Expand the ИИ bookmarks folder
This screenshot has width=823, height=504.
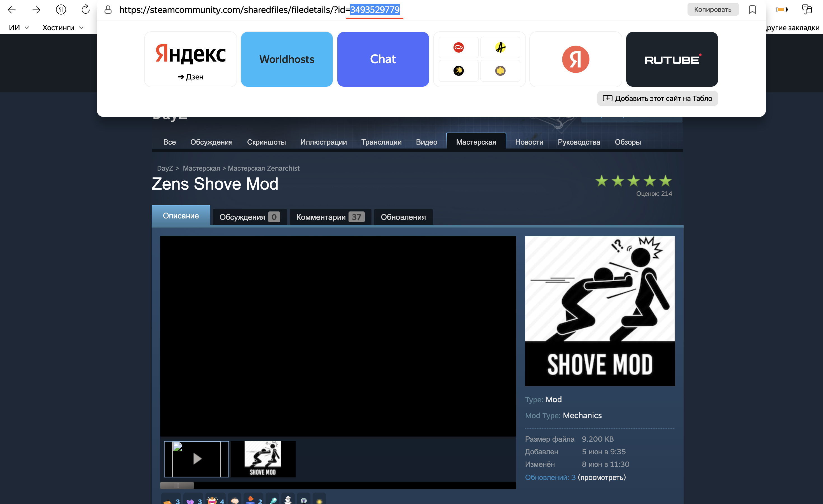(19, 28)
